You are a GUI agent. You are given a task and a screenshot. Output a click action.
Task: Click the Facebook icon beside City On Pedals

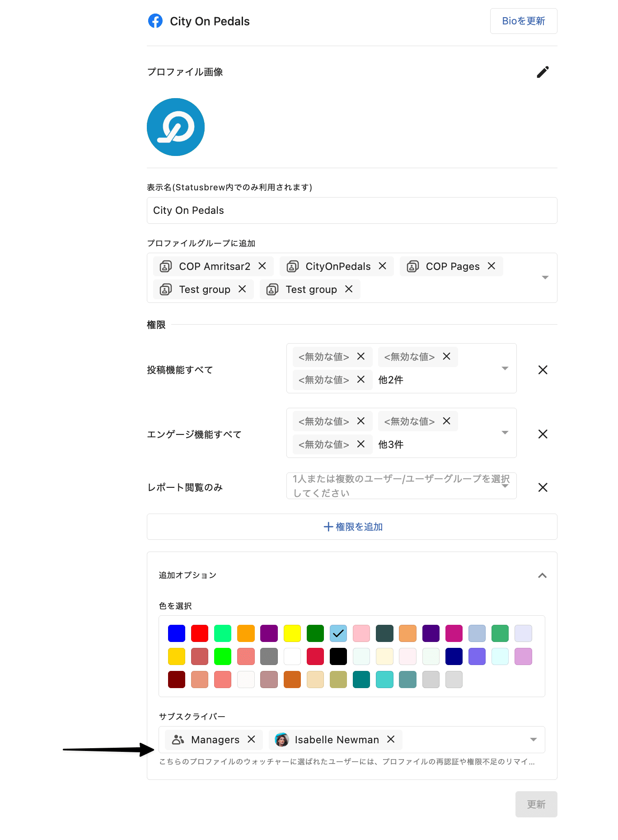155,21
